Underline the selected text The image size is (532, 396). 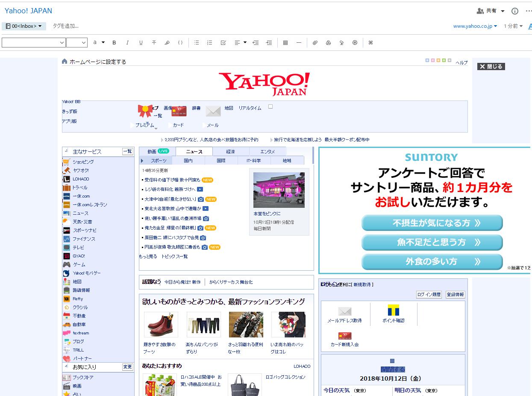click(x=141, y=43)
